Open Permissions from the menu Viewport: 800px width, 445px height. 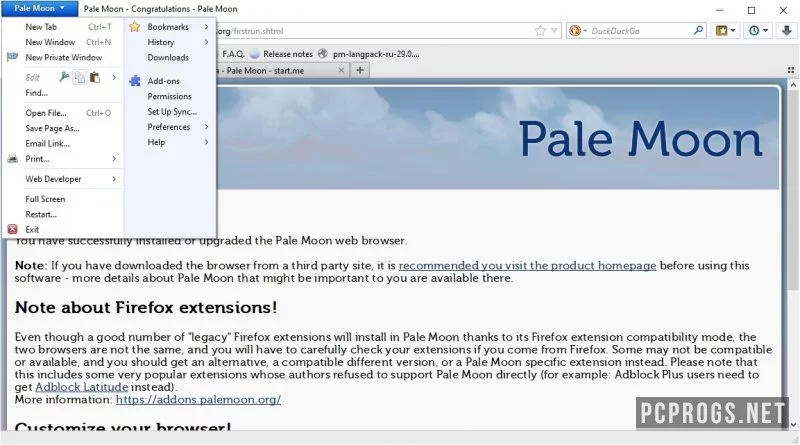[170, 96]
